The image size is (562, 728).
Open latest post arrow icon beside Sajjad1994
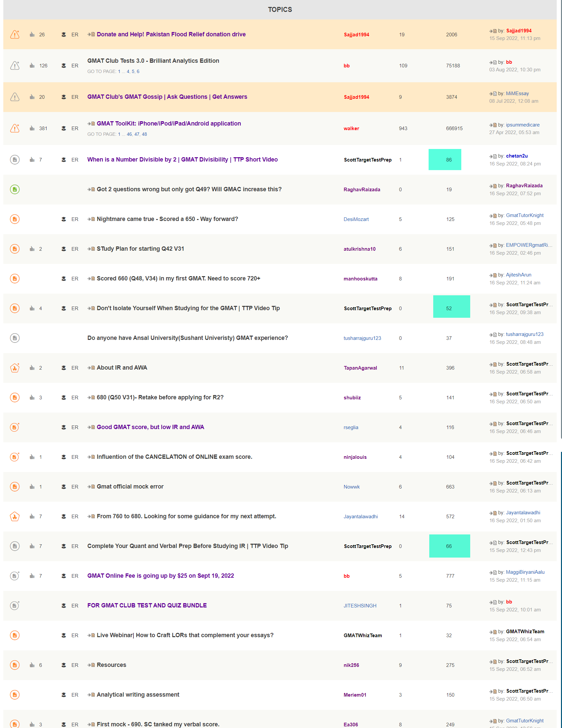click(x=491, y=31)
